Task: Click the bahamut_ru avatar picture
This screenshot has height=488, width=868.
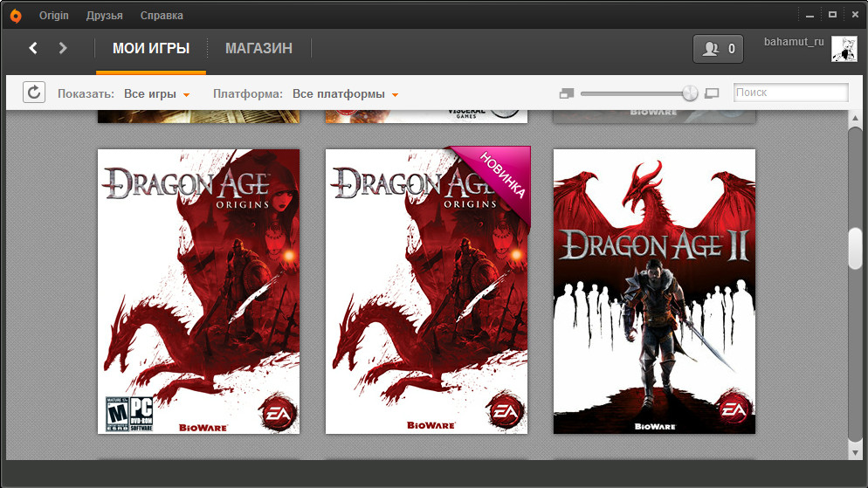Action: (844, 49)
